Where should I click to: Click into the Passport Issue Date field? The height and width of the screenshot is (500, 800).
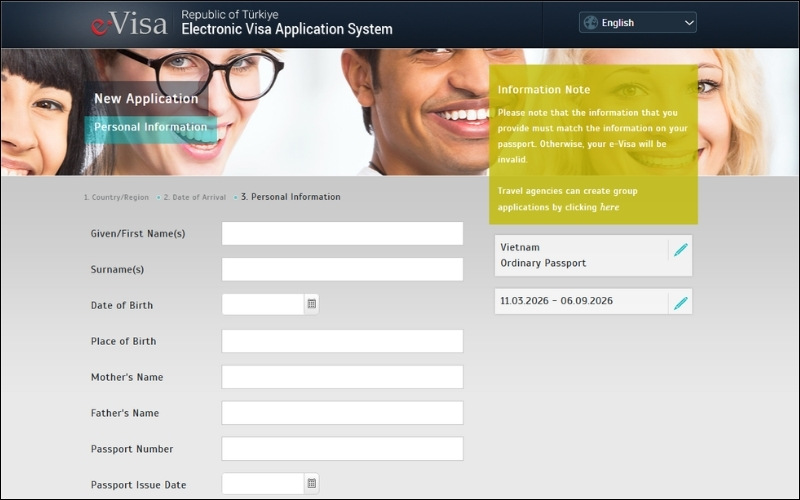[x=262, y=484]
